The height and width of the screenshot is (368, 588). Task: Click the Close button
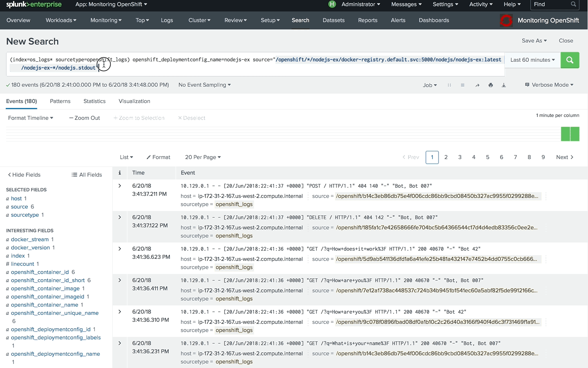click(566, 40)
